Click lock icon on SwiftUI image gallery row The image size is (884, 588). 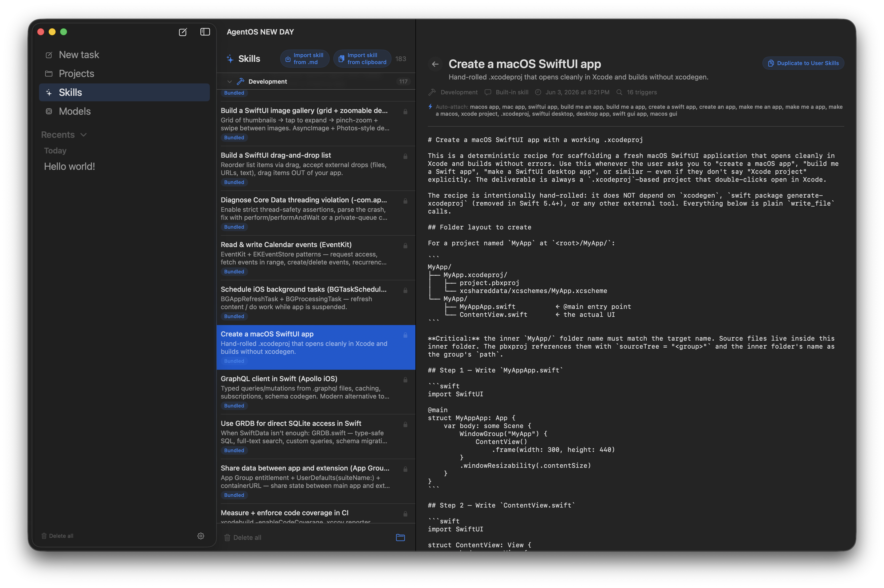pos(405,111)
